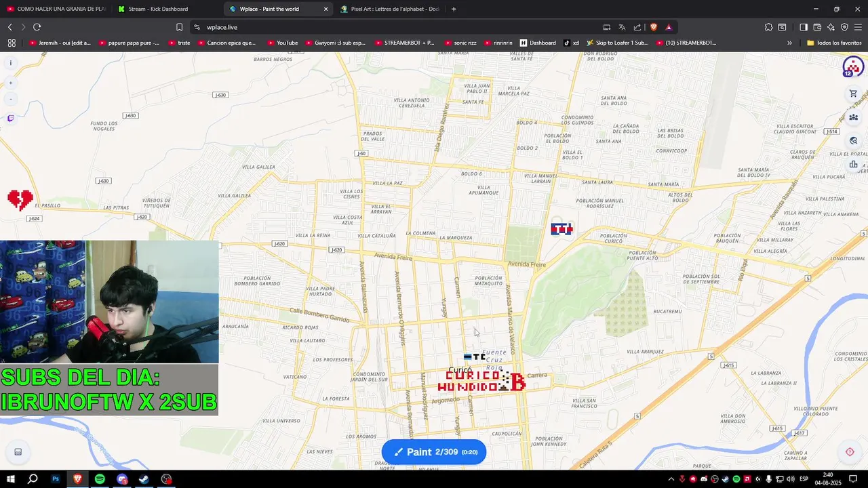Bookmark this page icon

[x=179, y=27]
